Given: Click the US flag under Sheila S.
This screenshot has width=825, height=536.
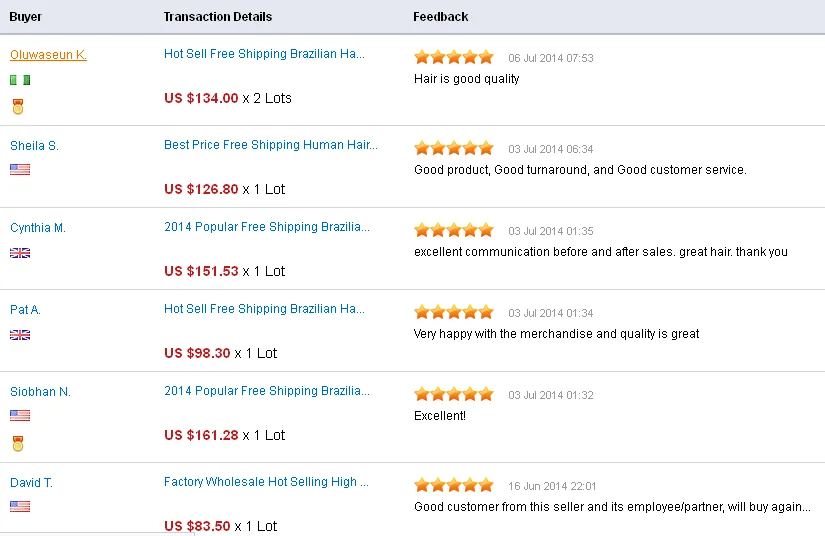Looking at the screenshot, I should pyautogui.click(x=20, y=169).
